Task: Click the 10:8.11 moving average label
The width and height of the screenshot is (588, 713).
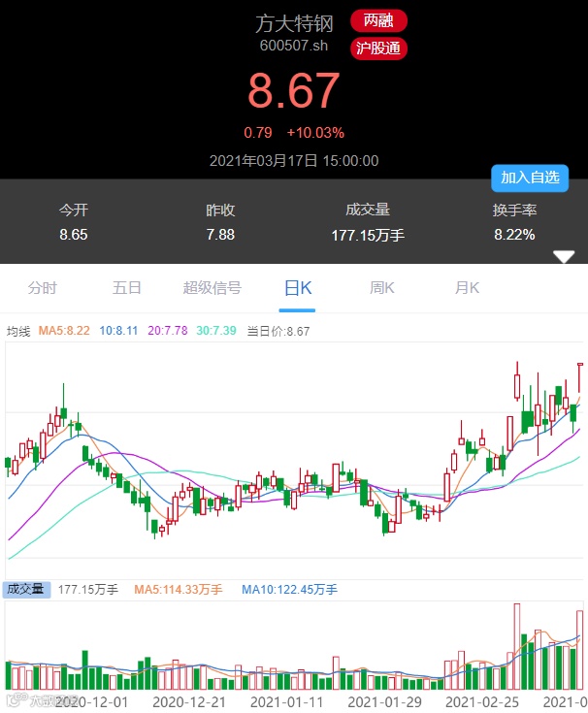Action: 118,331
